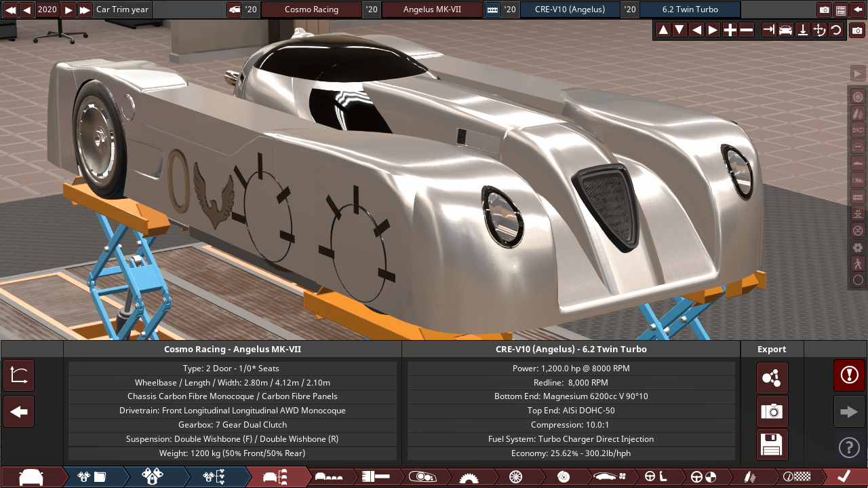Viewport: 868px width, 488px height.
Task: Toggle the walking person icon in sidebar
Action: tap(858, 263)
